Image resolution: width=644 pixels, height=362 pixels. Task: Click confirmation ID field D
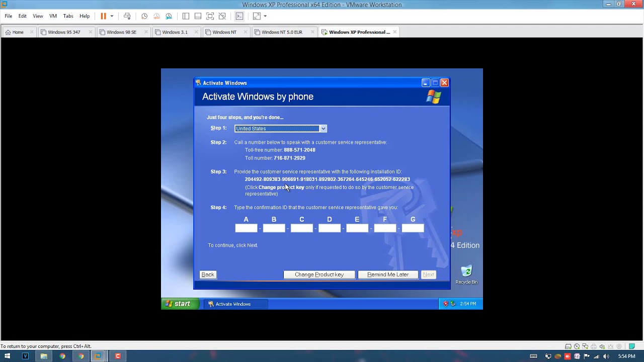[330, 228]
